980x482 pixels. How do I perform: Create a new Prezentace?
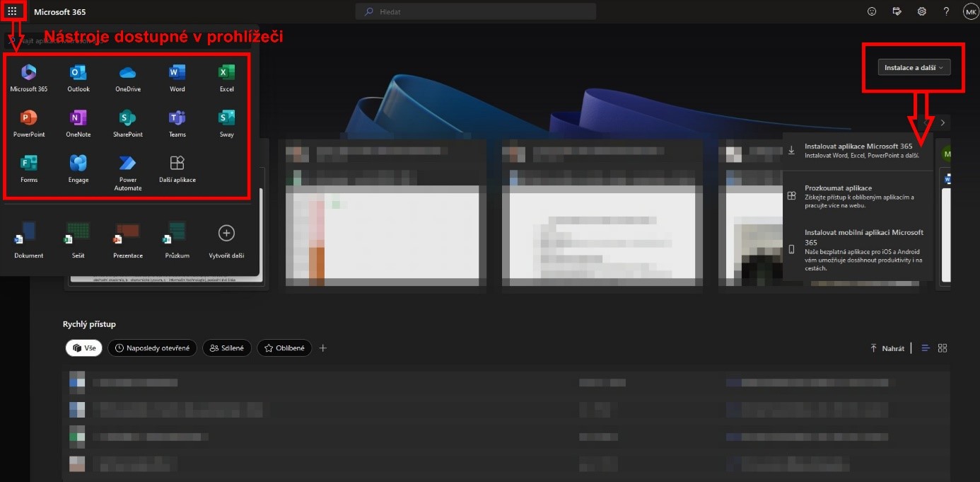[x=128, y=240]
